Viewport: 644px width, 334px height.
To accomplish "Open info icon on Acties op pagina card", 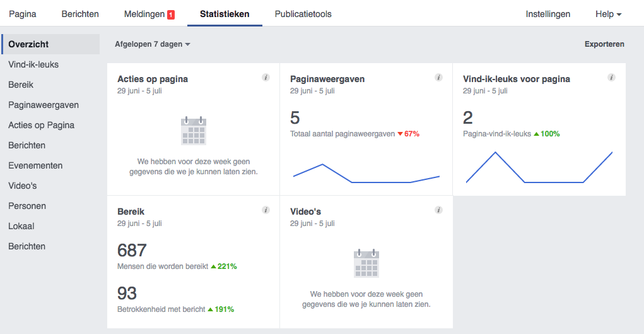I will coord(266,77).
